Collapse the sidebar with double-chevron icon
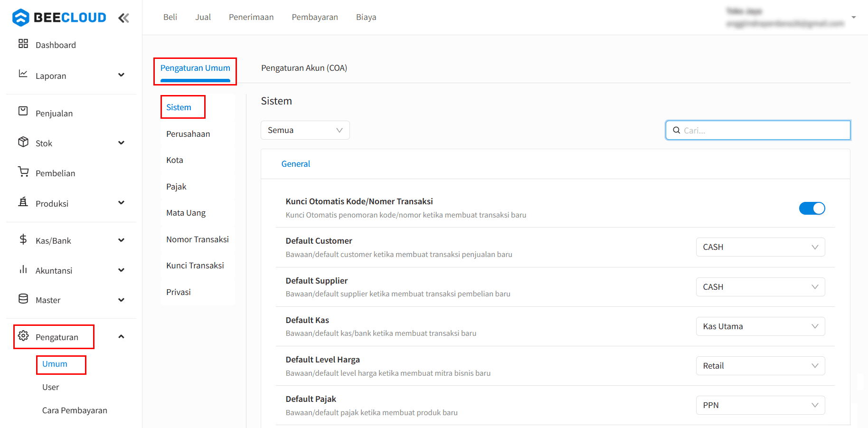The height and width of the screenshot is (428, 868). pos(123,18)
